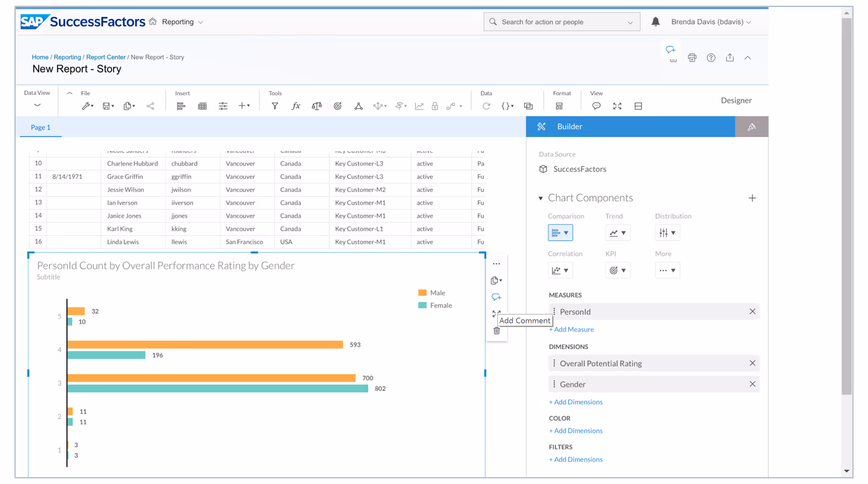Click the vertical page scrollbar
This screenshot has height=484, width=868.
(x=847, y=206)
